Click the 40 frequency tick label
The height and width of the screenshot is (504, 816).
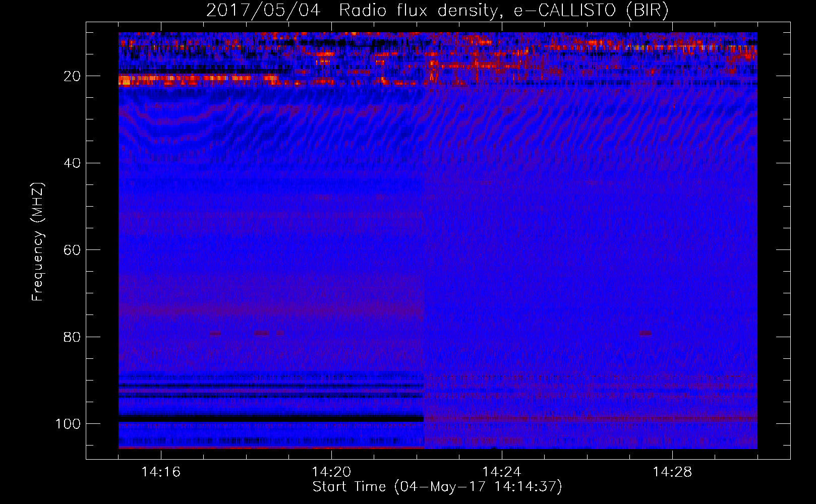point(72,163)
